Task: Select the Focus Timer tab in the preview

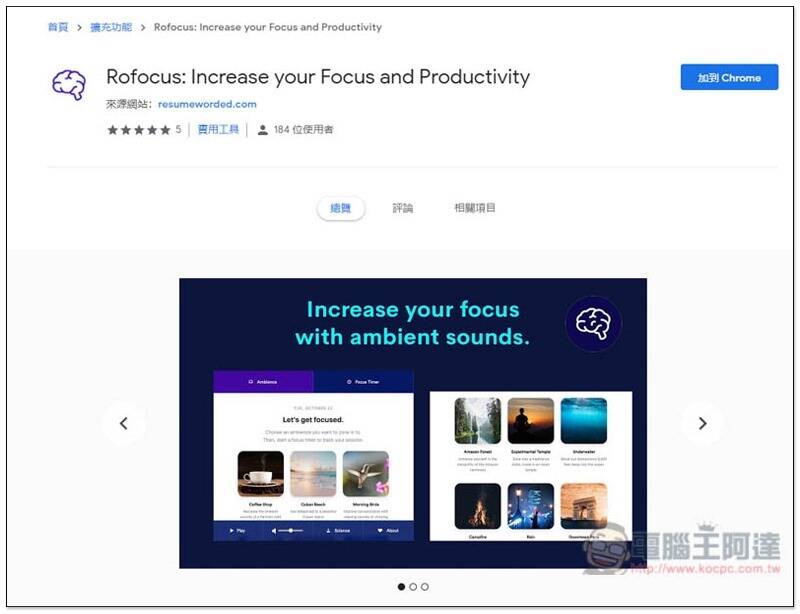Action: tap(363, 382)
